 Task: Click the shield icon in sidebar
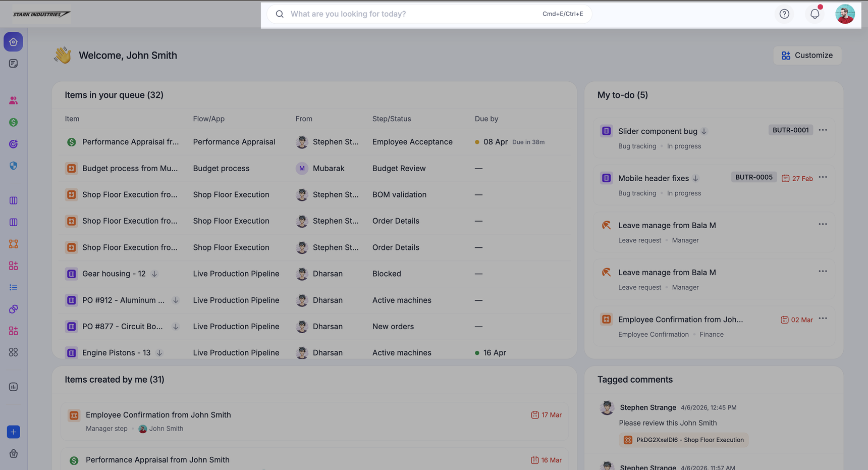tap(13, 166)
